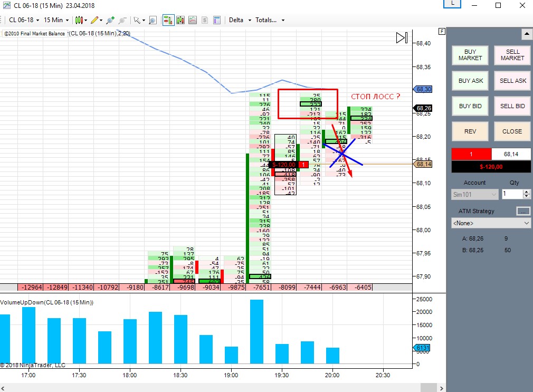This screenshot has height=392, width=533.
Task: Open the indicators chart icon
Action: (x=193, y=21)
